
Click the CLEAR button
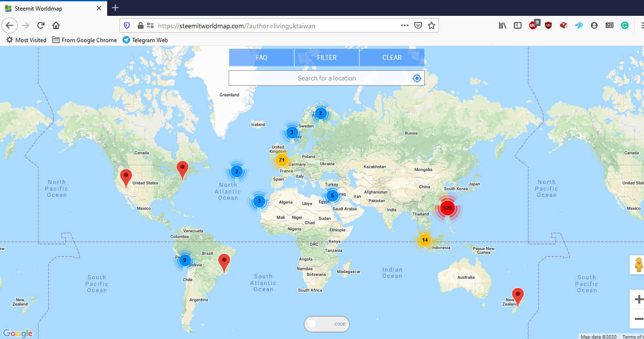tap(392, 57)
